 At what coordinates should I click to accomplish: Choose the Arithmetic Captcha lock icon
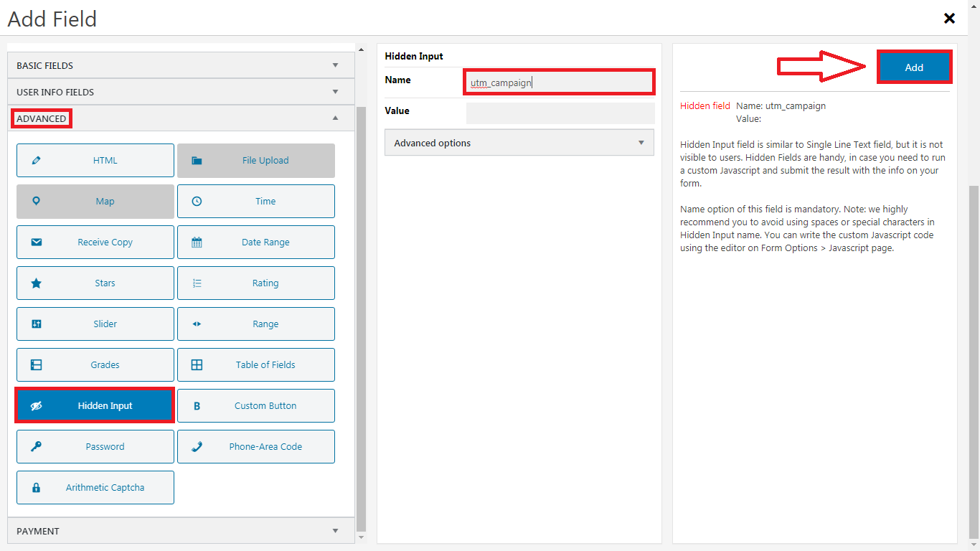tap(37, 488)
